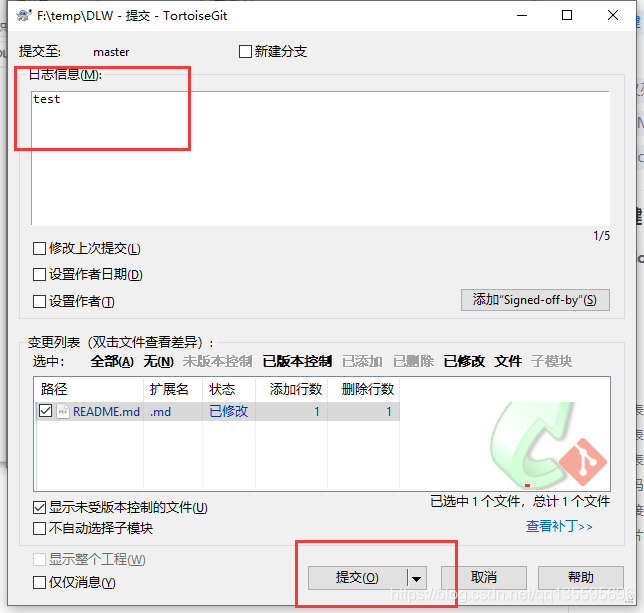Screen dimensions: 644x613
Task: Toggle 显示未受版本控制的文件(U) checkbox
Action: (x=39, y=507)
